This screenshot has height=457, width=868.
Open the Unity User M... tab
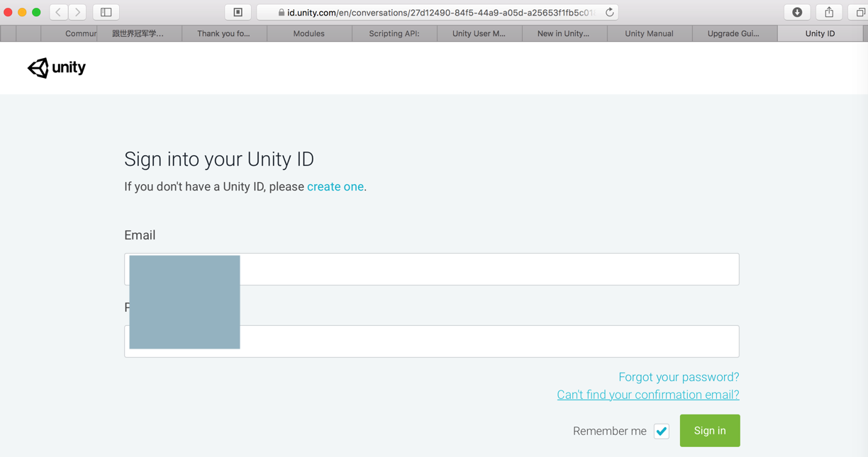(x=479, y=33)
